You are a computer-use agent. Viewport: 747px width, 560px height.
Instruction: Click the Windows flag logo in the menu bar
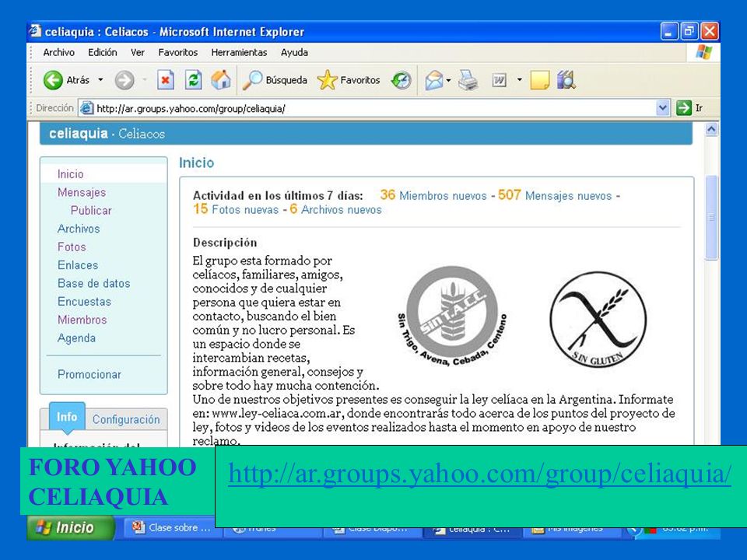click(703, 52)
